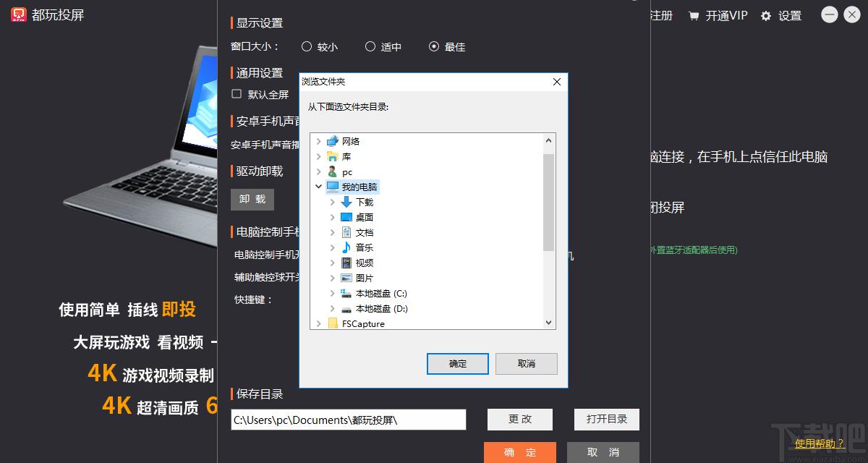Expand the FSCapture folder node
This screenshot has height=463, width=868.
pyautogui.click(x=319, y=323)
